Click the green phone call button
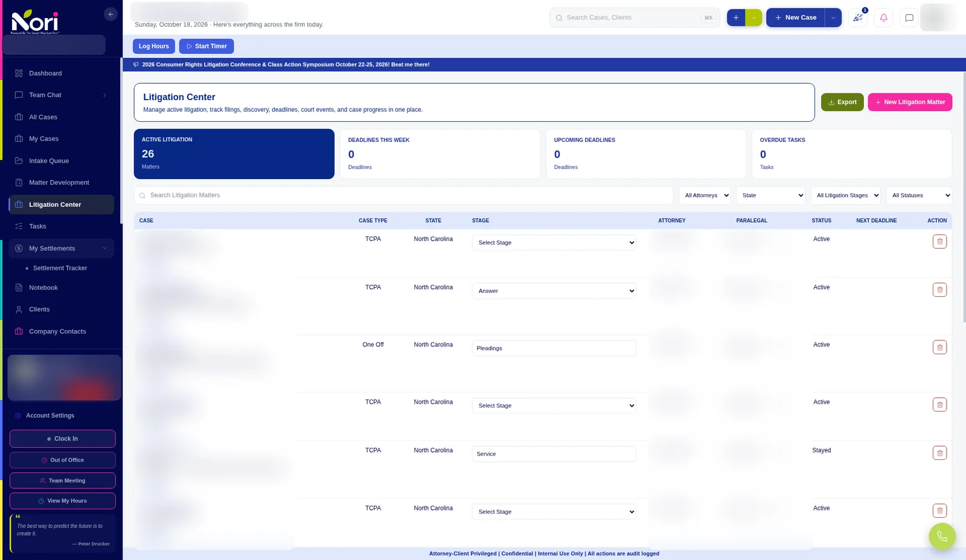Screen dimensions: 966x560 click(942, 536)
